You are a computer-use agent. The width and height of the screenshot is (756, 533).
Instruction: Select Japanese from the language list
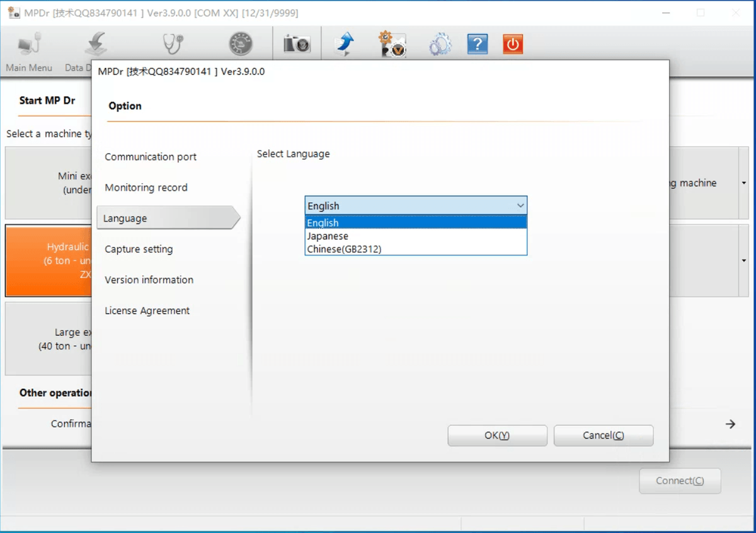click(328, 236)
